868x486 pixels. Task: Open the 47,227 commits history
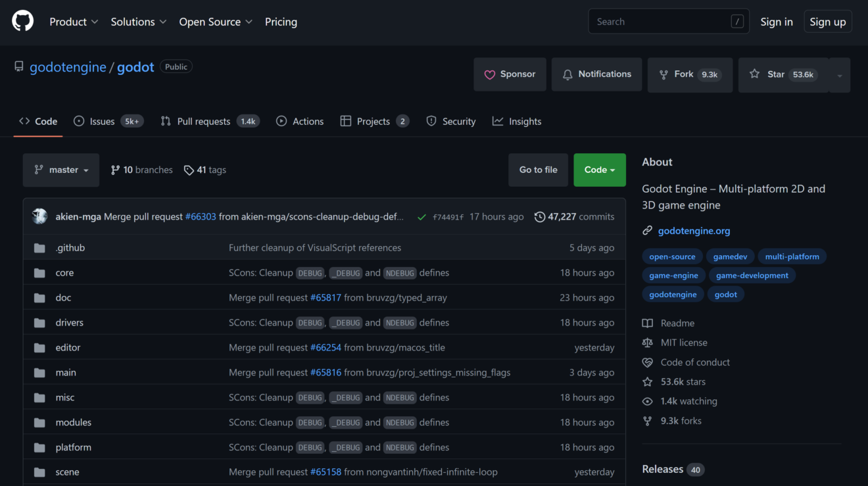tap(574, 216)
